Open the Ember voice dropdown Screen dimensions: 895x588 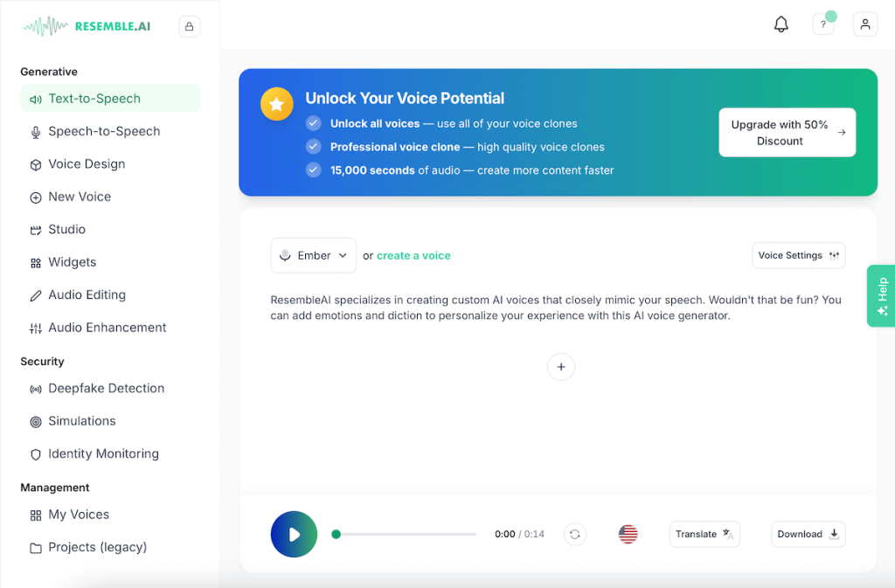314,255
